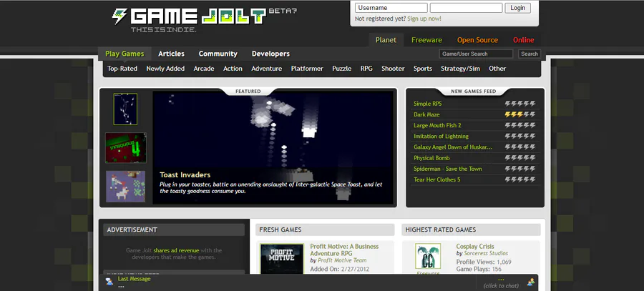Click the rating bolts for Physical Bomb
644x291 pixels.
[x=520, y=158]
